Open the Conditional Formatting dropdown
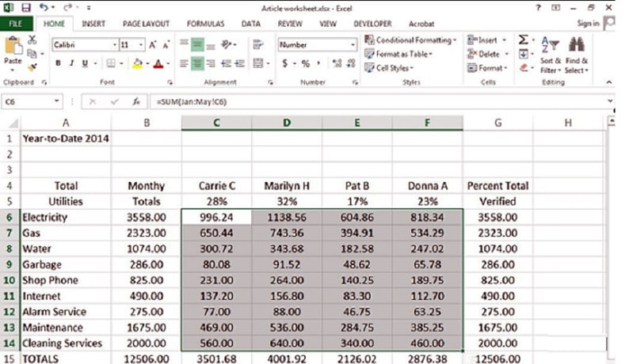Screen dimensions: 629x364 (410, 40)
